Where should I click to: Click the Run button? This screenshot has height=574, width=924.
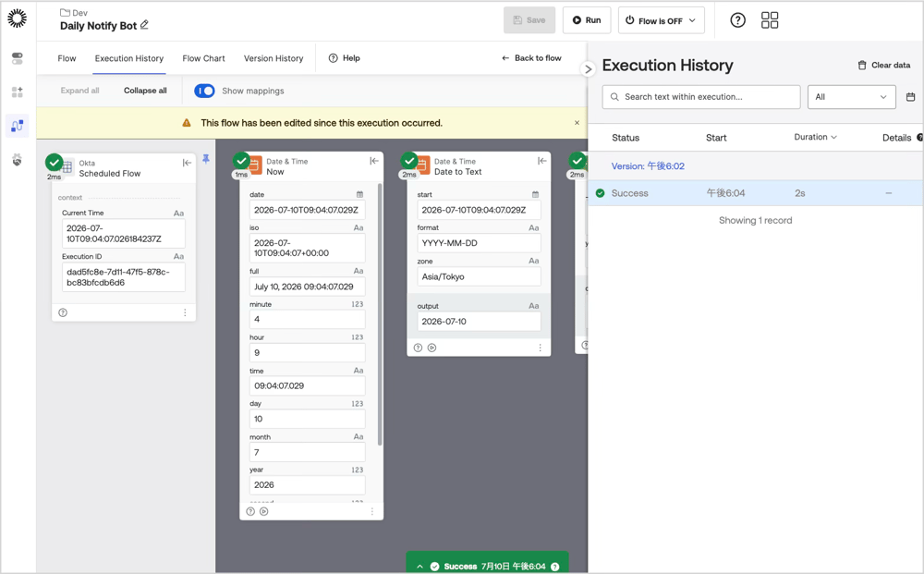587,20
